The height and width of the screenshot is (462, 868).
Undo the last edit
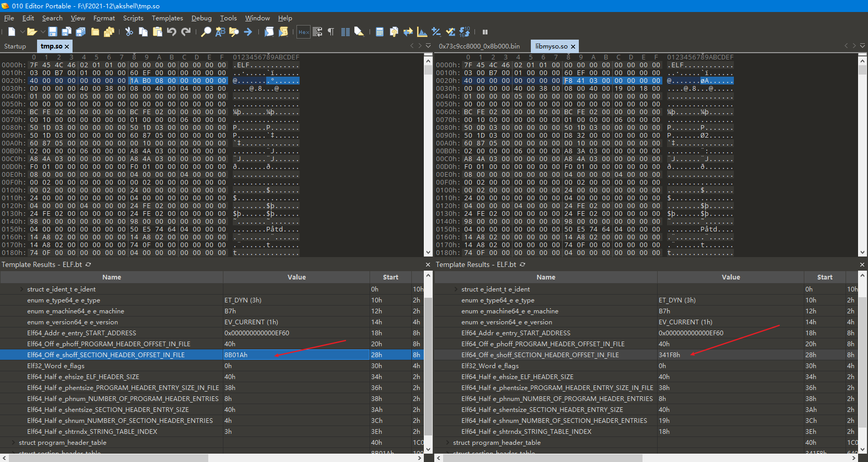171,32
